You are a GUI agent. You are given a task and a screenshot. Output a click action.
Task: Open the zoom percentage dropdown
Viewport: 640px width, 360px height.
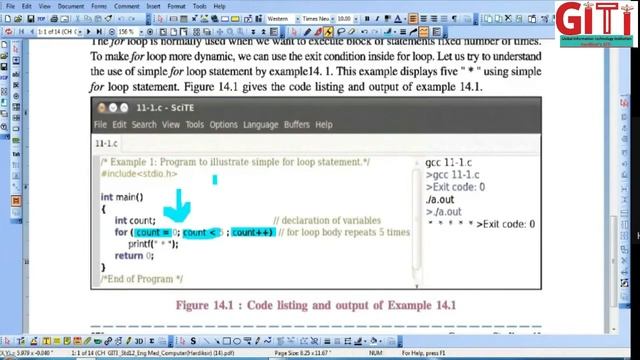141,31
